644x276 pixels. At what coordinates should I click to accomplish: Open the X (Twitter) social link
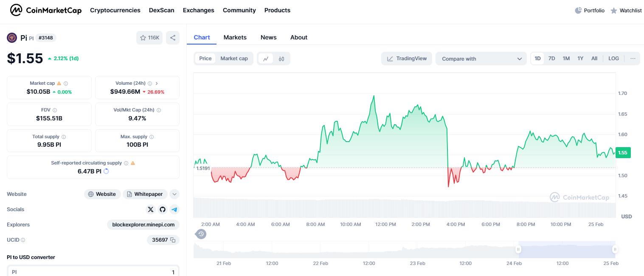coord(151,209)
